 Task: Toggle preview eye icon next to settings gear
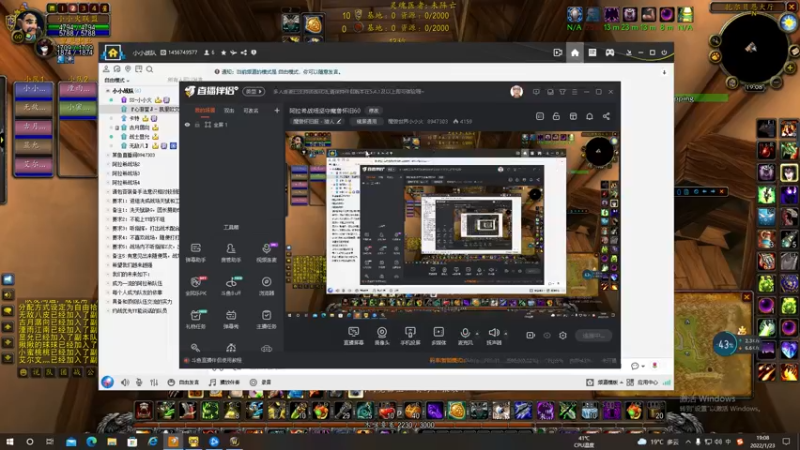(x=547, y=335)
